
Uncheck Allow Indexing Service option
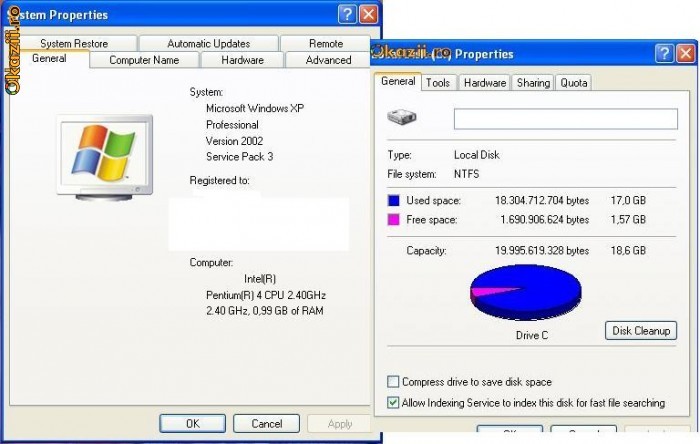(393, 403)
